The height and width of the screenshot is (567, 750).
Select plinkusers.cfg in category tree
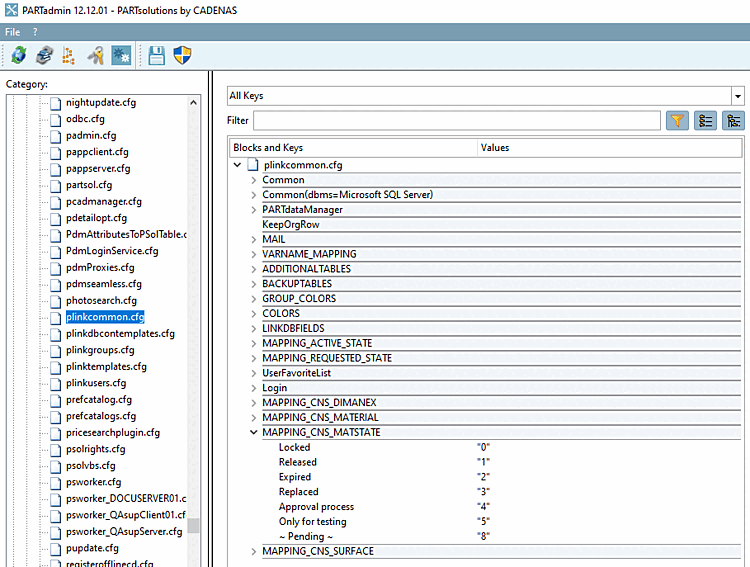[96, 383]
